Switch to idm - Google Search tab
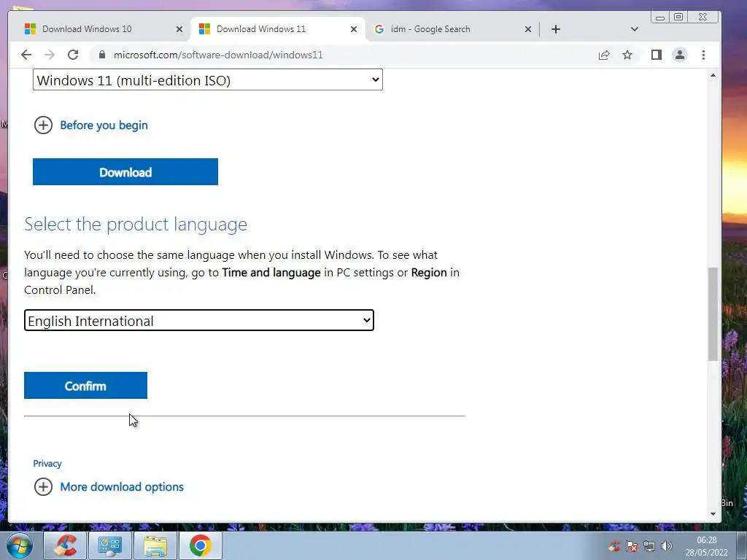Image resolution: width=747 pixels, height=560 pixels. pyautogui.click(x=452, y=29)
